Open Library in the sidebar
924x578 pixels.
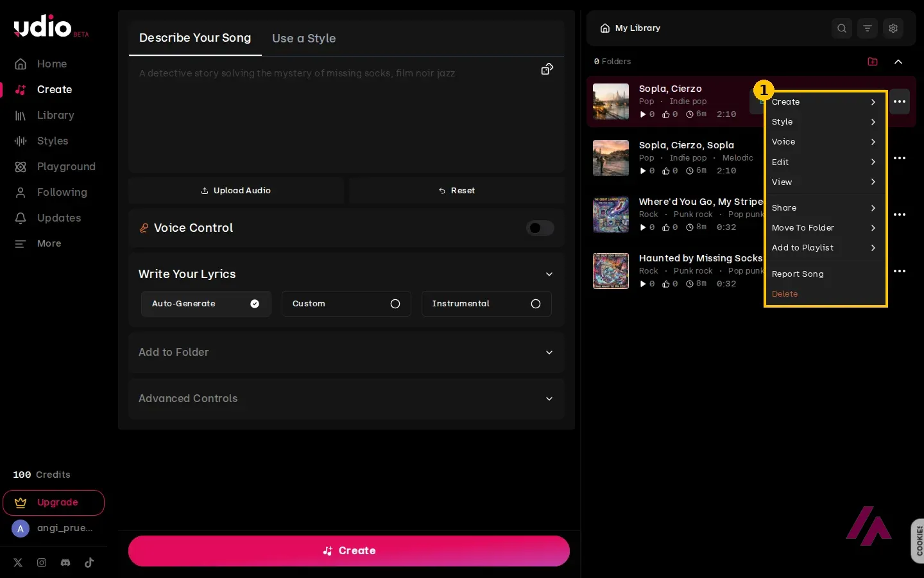(x=45, y=115)
